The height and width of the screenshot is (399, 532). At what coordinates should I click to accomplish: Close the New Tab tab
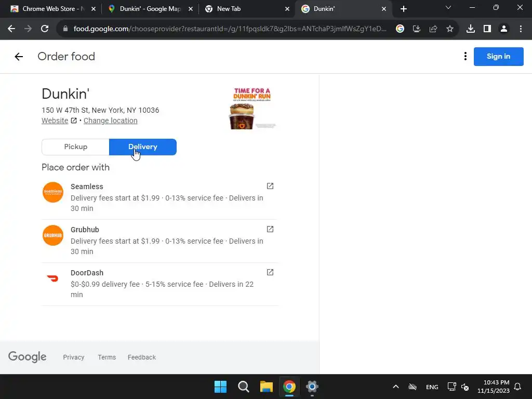coord(287,9)
